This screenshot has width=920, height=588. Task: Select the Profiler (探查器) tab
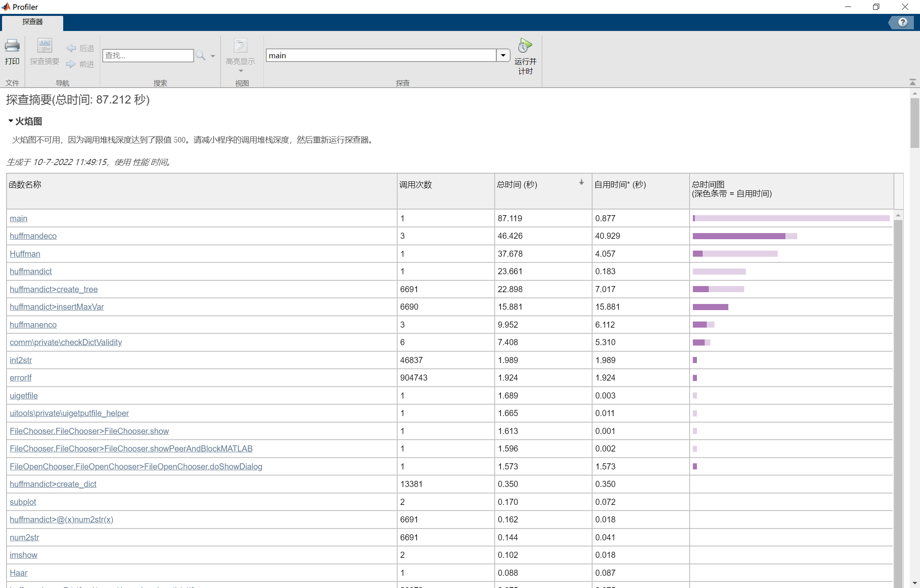(x=33, y=22)
